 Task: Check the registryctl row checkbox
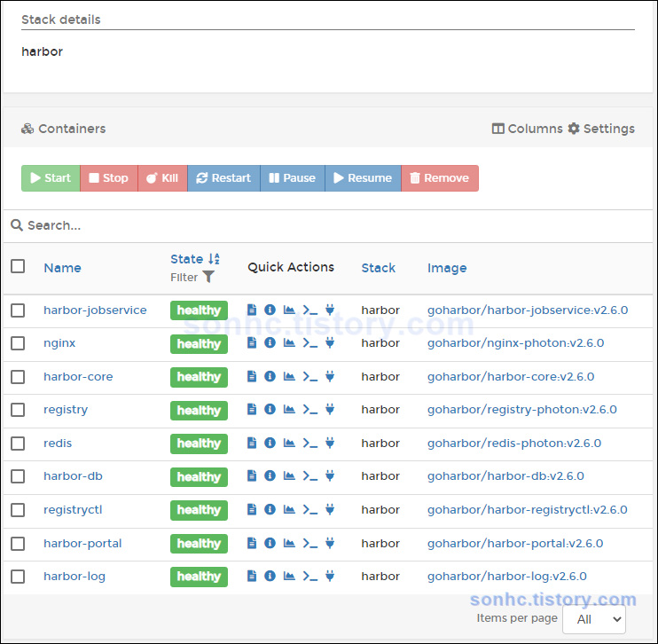click(x=18, y=510)
